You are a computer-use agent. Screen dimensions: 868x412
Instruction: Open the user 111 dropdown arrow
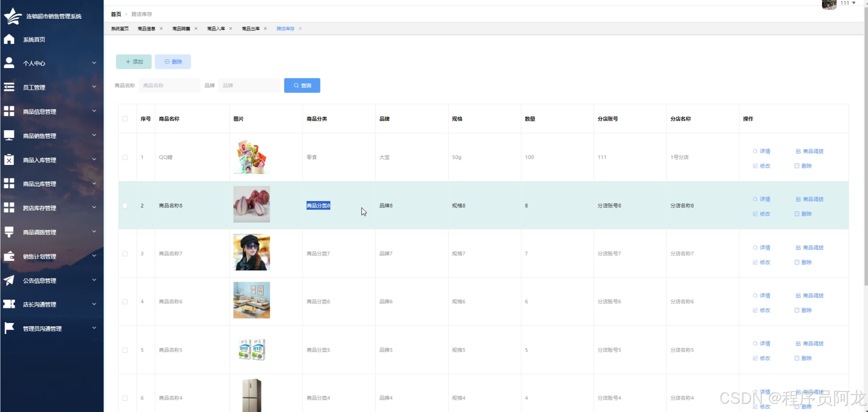coord(854,3)
